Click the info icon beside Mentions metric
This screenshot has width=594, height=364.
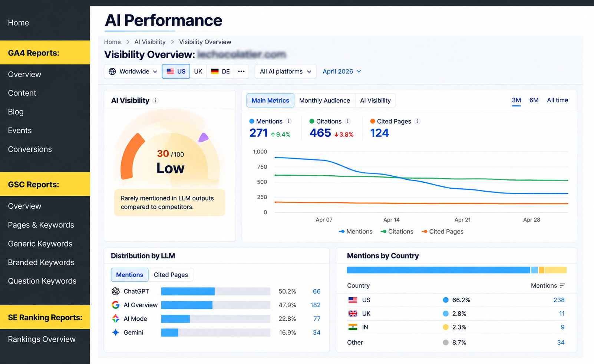pyautogui.click(x=288, y=121)
